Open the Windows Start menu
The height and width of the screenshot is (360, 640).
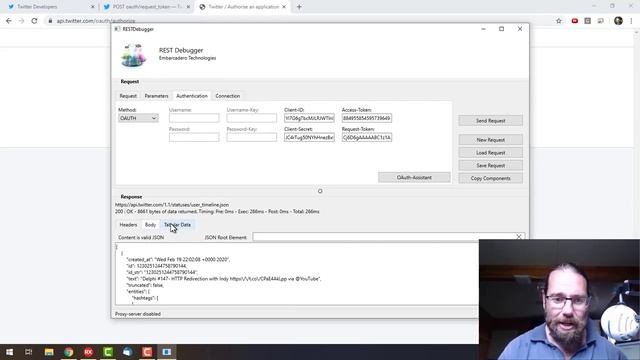point(9,352)
